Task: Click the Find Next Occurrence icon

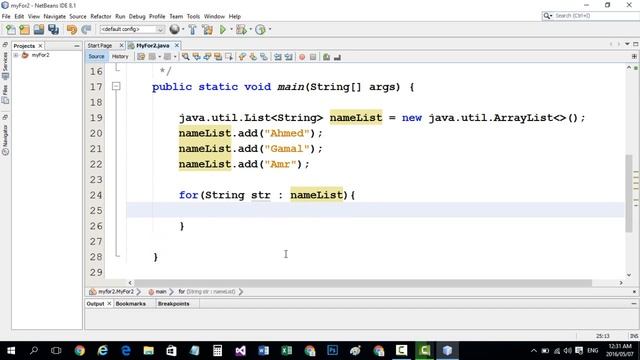Action: point(207,57)
